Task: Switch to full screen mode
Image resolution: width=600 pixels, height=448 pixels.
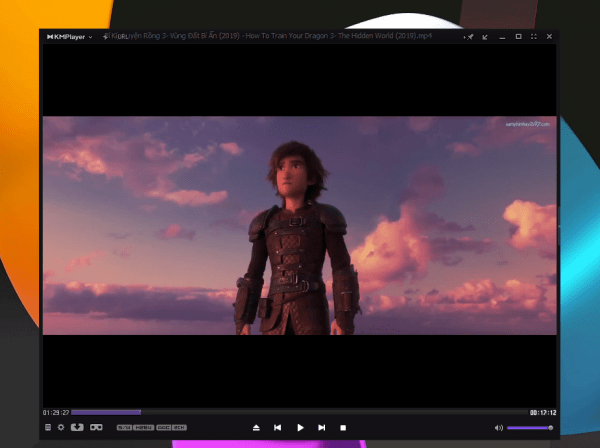Action: click(x=534, y=36)
